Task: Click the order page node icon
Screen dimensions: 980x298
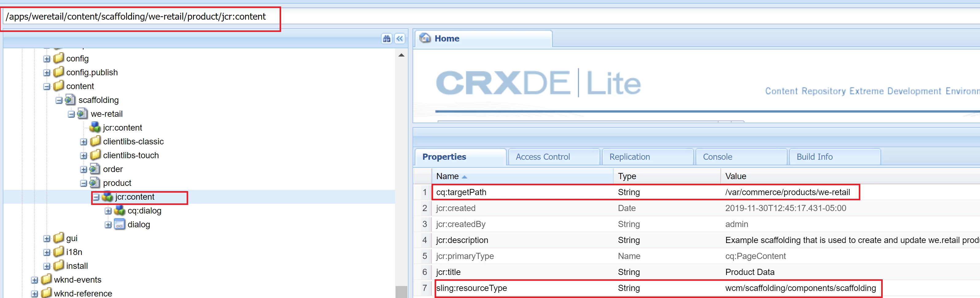Action: coord(95,169)
